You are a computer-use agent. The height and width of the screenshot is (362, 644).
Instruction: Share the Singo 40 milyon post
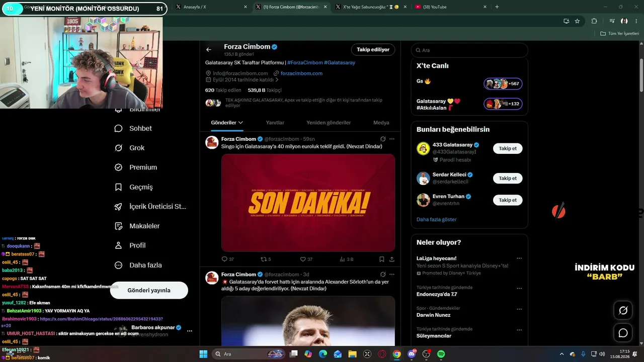[x=392, y=259]
